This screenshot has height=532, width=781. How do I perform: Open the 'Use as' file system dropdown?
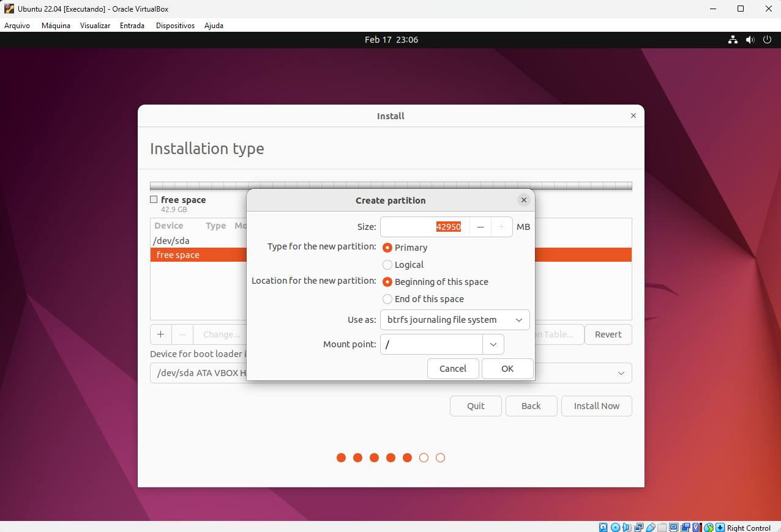coord(454,320)
